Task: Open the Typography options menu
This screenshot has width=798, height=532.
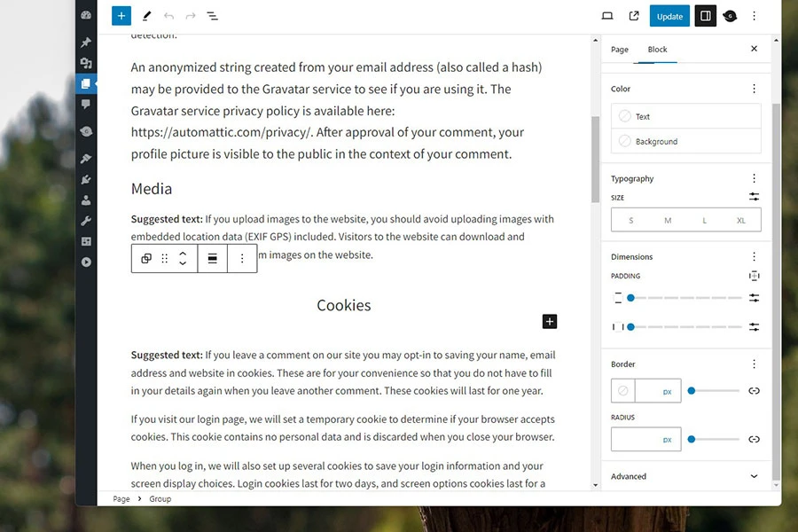Action: (x=755, y=178)
